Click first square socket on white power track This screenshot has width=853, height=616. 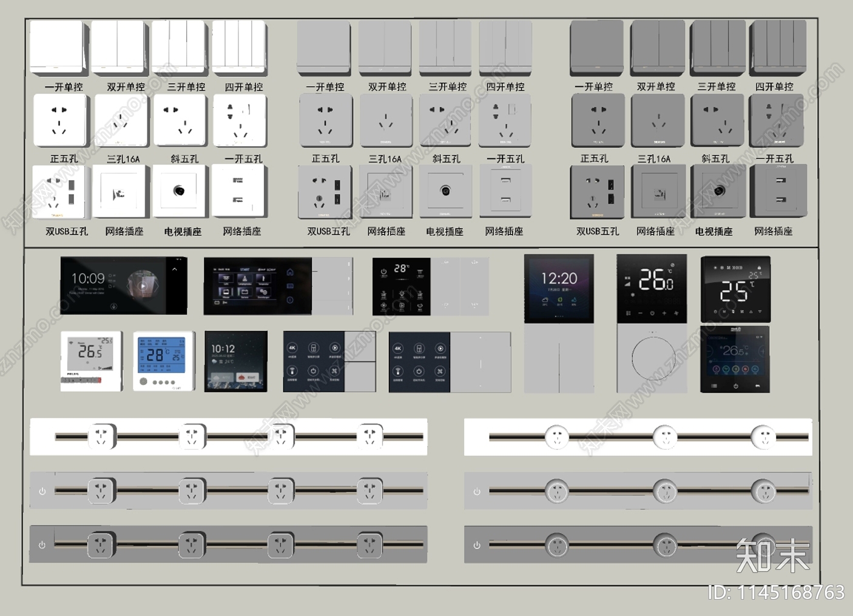[x=101, y=436]
